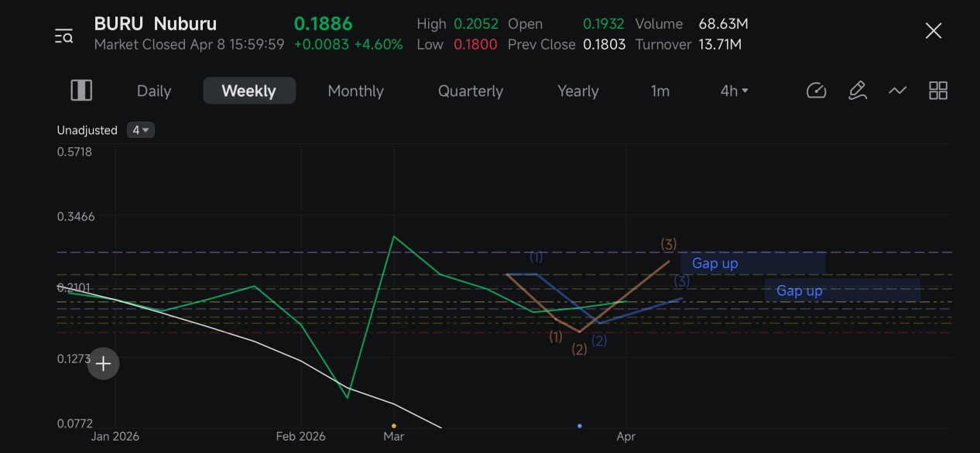
Task: Click the BURU Nuburu ticker title
Action: [155, 24]
